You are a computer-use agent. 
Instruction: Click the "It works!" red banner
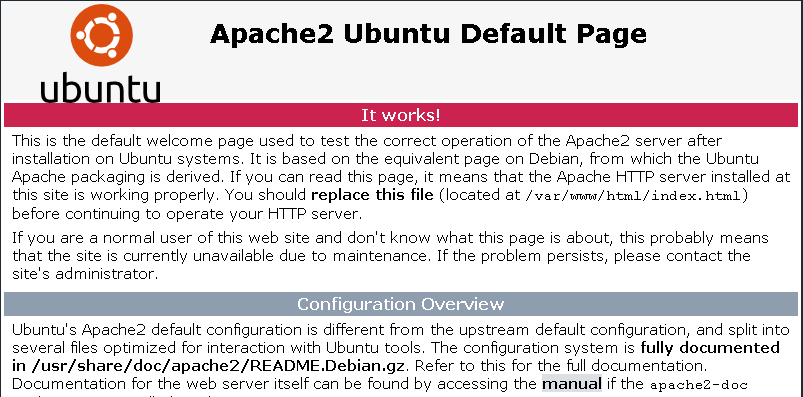[401, 115]
